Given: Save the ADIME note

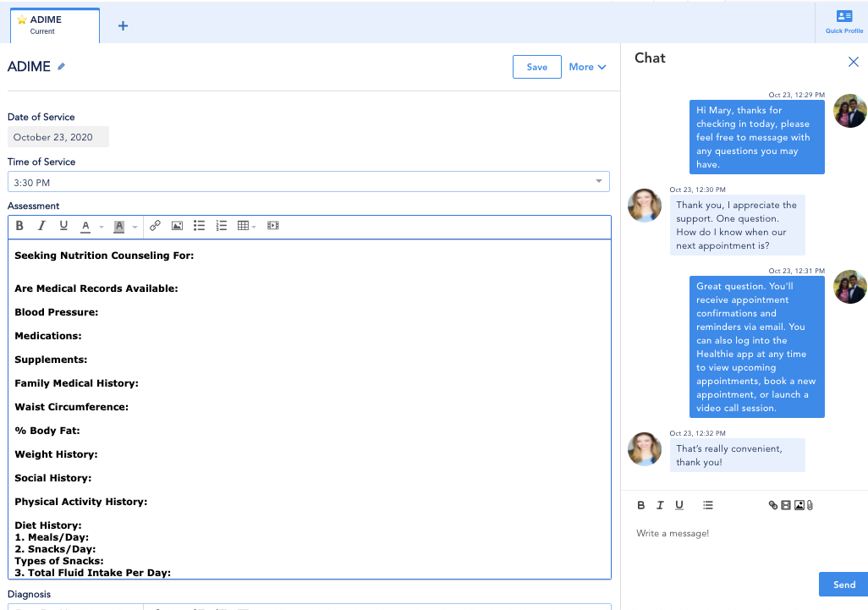Looking at the screenshot, I should [537, 67].
